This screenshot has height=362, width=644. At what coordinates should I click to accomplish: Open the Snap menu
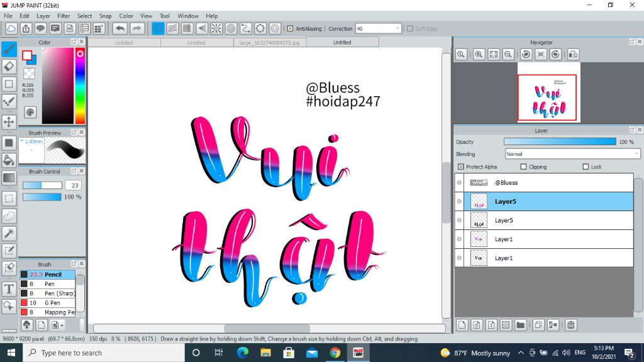click(105, 16)
